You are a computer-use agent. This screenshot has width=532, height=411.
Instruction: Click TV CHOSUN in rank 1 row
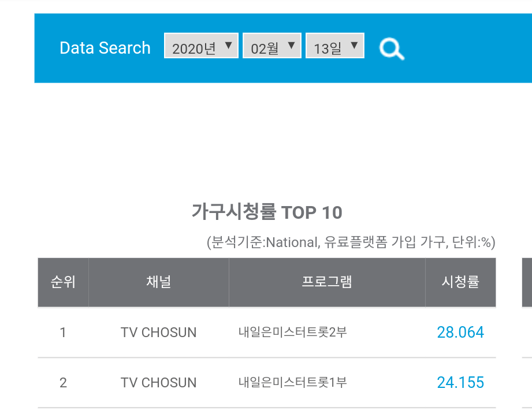pyautogui.click(x=158, y=332)
